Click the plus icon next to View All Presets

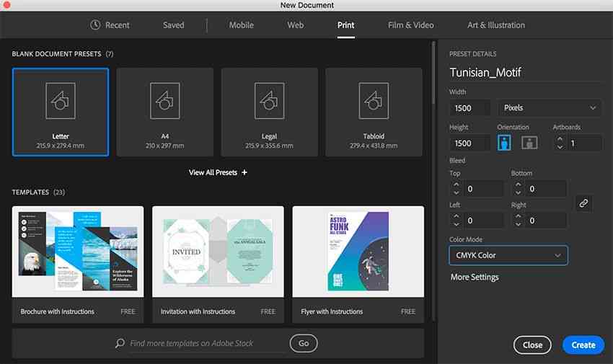244,172
